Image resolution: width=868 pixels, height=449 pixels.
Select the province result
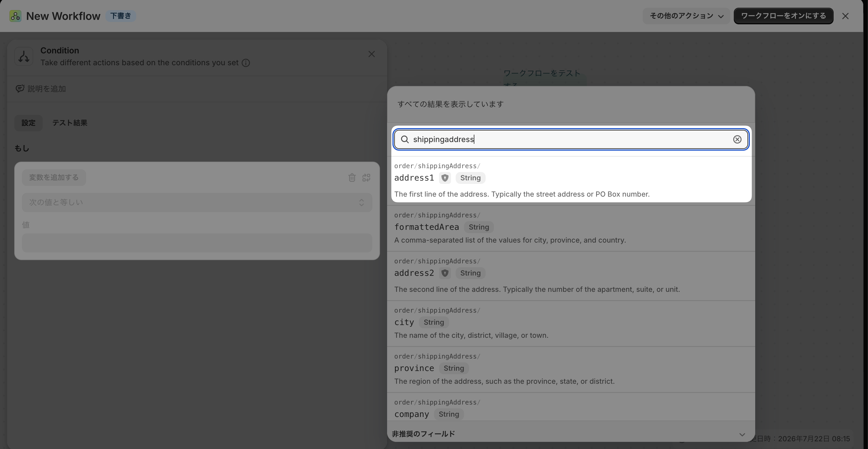[x=571, y=370]
